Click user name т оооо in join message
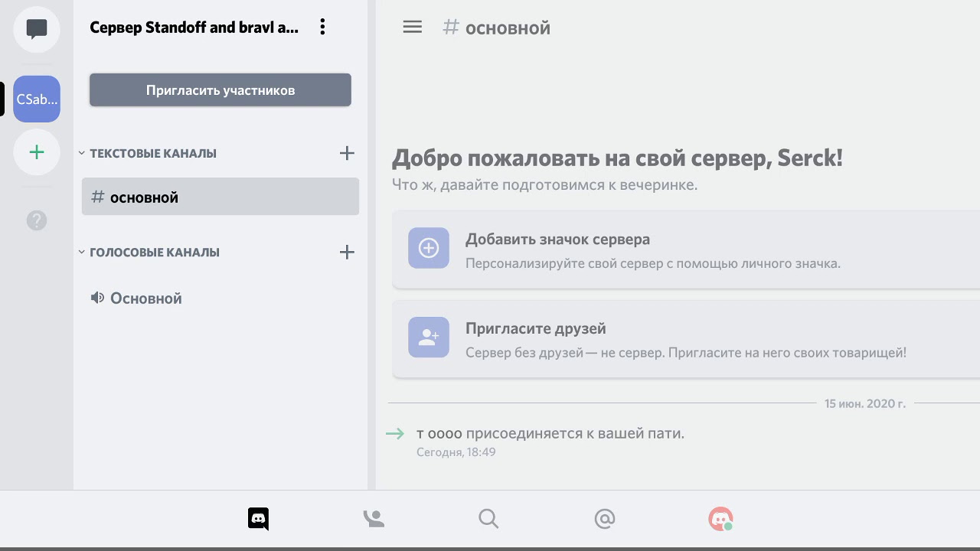Screen dimensions: 980x551 [439, 433]
